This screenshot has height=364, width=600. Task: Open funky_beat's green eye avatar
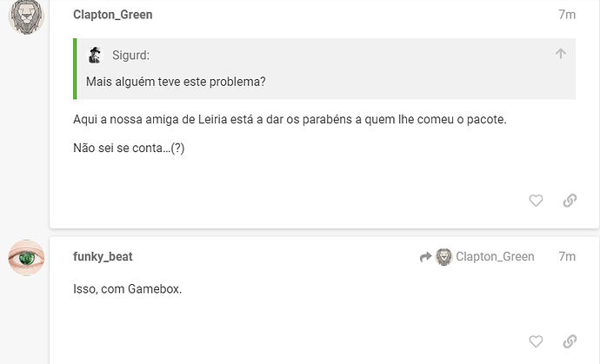click(x=26, y=258)
